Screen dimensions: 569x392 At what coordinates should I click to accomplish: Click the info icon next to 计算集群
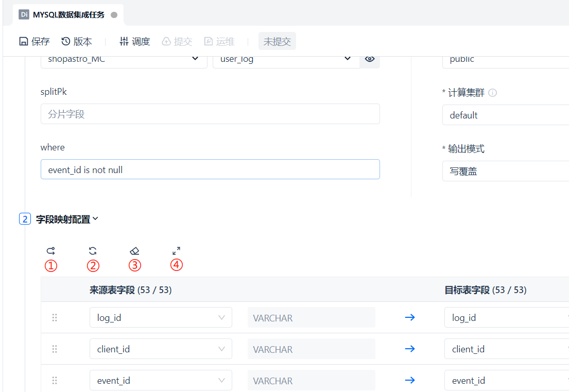pos(492,93)
